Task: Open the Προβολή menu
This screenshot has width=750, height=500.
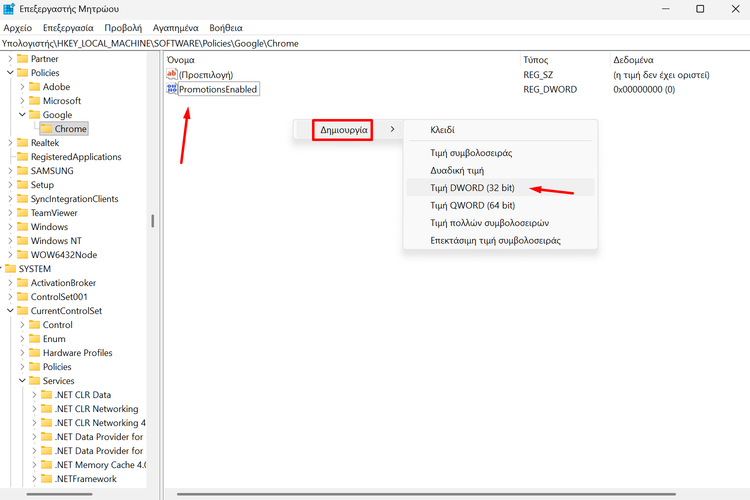Action: point(123,28)
